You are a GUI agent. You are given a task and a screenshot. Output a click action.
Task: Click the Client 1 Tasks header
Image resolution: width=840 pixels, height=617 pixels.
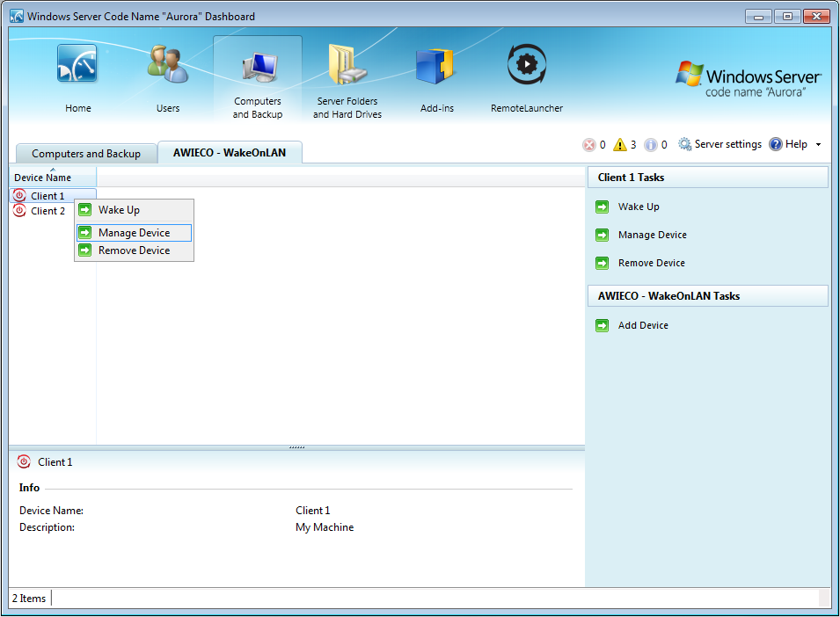pyautogui.click(x=708, y=178)
